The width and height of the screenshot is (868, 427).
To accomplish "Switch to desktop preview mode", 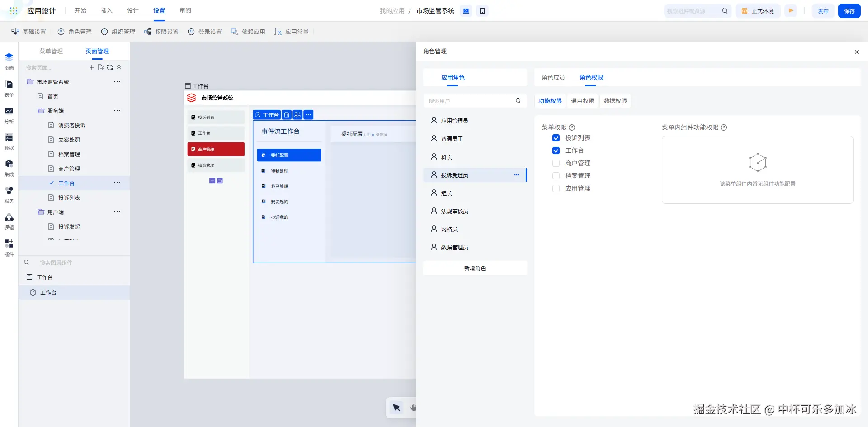I will (466, 11).
